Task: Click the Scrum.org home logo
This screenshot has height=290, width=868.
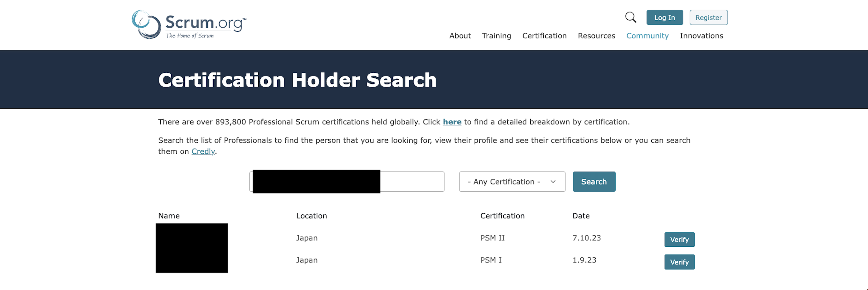Action: 189,25
